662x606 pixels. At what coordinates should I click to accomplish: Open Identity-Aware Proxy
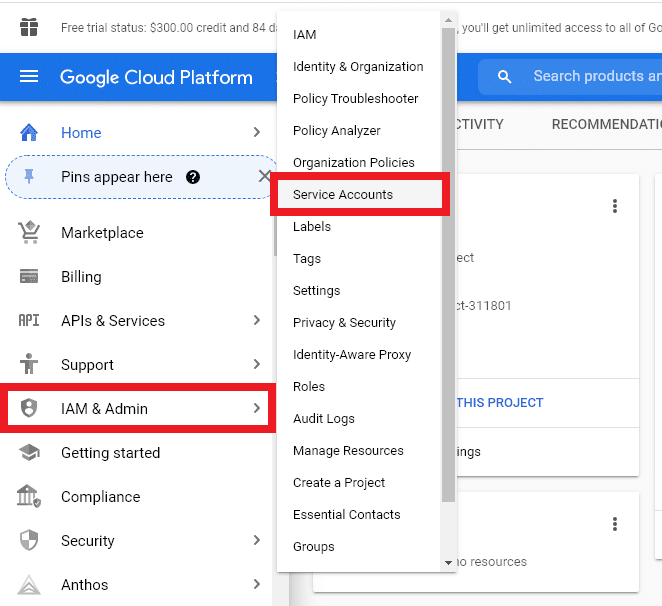pos(359,354)
